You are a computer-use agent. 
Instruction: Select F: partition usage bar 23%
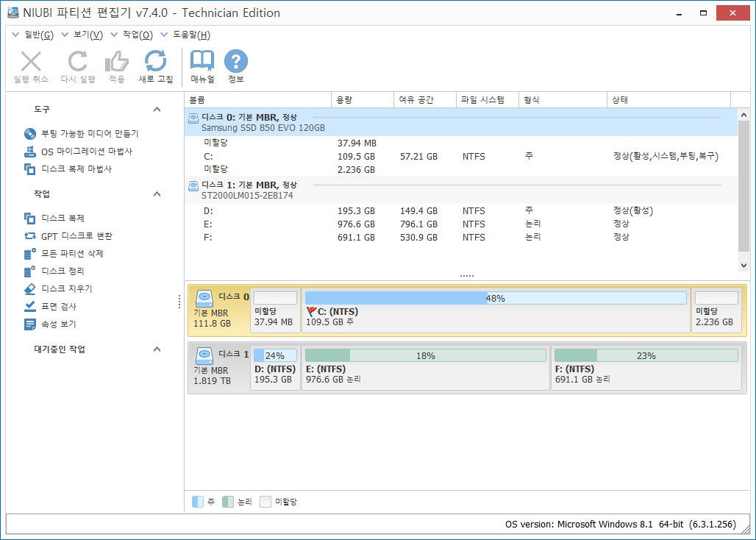[646, 355]
